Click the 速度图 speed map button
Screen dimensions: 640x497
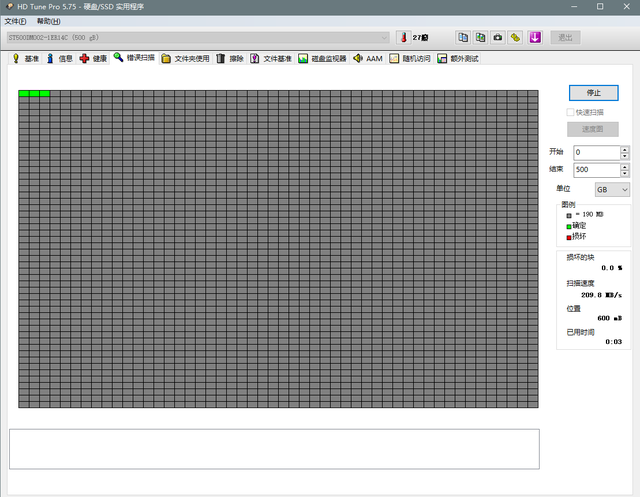593,129
